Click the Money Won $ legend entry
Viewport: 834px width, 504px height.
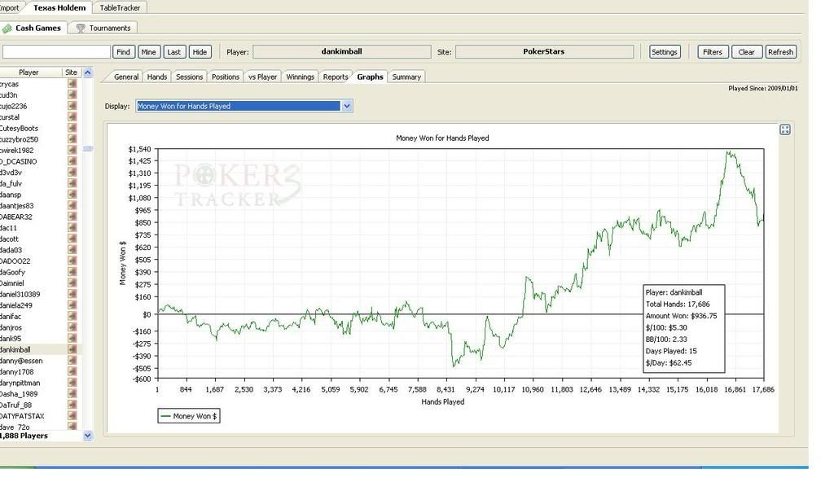189,416
